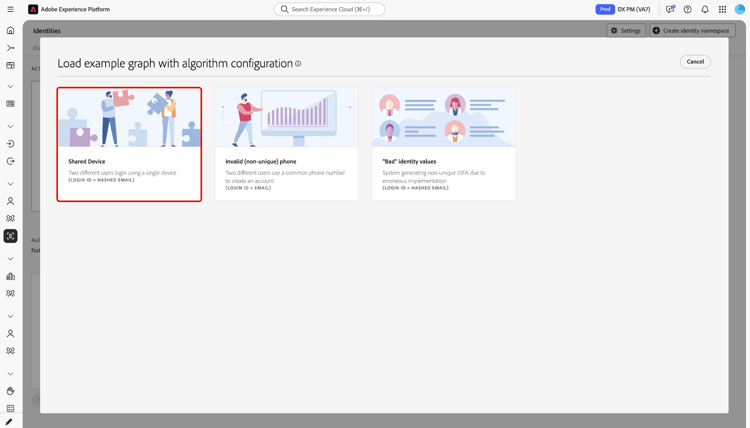The image size is (750, 428).
Task: Select the highlighted Identities sidebar icon
Action: pos(11,236)
